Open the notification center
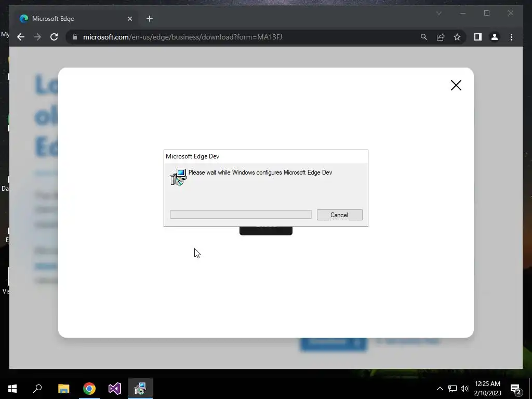The width and height of the screenshot is (532, 399). (516, 389)
